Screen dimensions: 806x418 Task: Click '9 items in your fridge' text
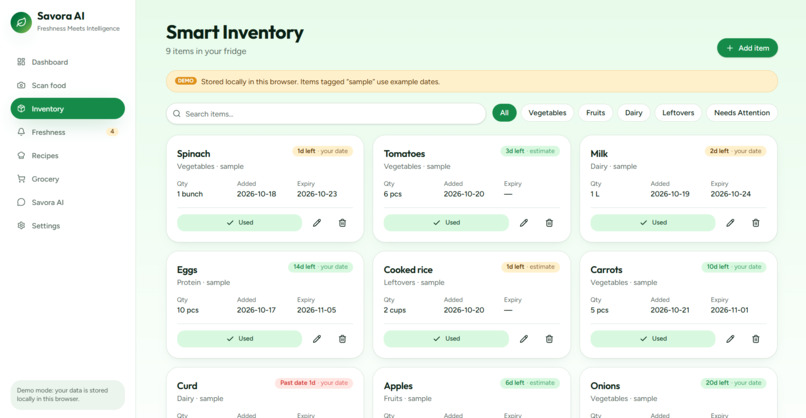point(206,51)
